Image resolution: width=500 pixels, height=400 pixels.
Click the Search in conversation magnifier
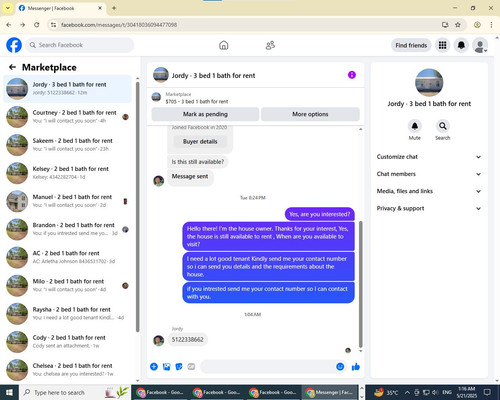(x=443, y=126)
